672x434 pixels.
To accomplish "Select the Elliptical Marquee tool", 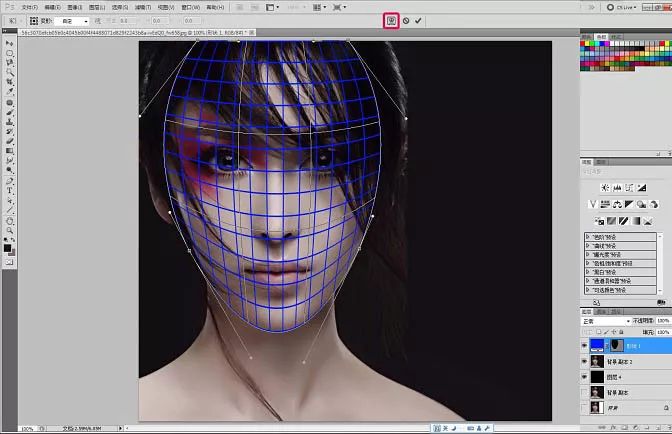I will (x=9, y=53).
